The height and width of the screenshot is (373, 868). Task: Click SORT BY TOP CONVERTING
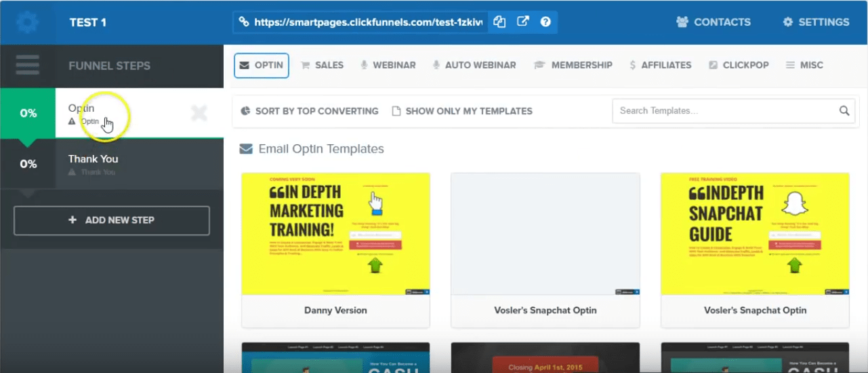(310, 111)
